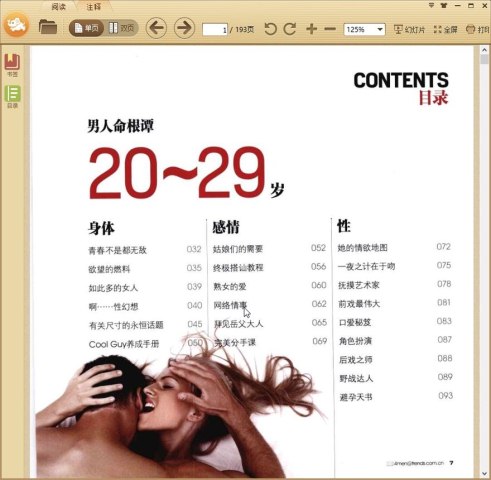Zoom out with the minus icon

(330, 29)
